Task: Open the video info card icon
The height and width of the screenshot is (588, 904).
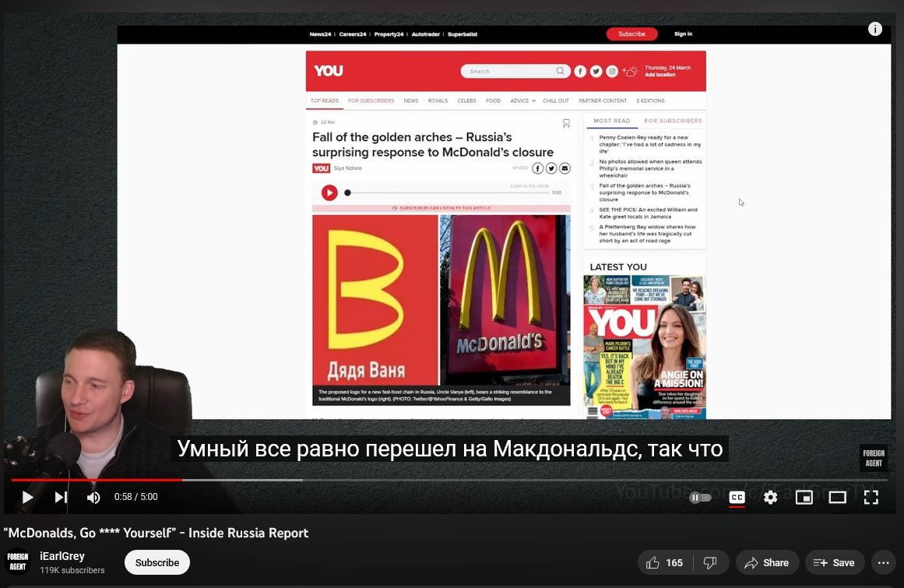Action: point(874,29)
